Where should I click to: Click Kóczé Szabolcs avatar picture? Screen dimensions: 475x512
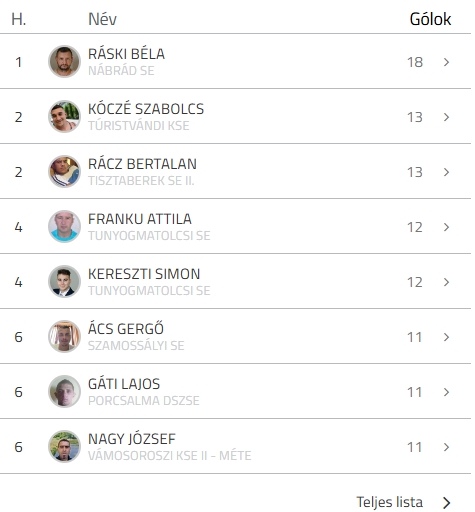[x=64, y=117]
